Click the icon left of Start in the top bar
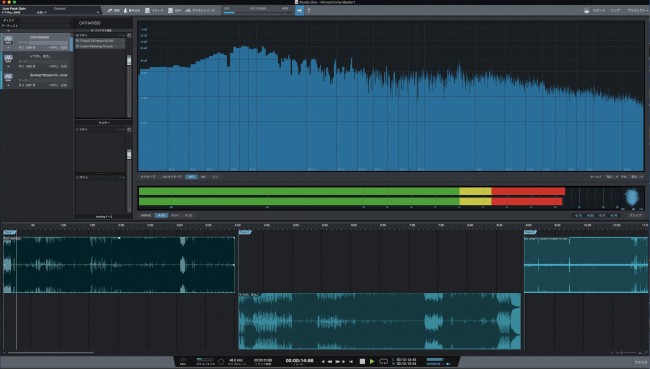 pos(586,10)
